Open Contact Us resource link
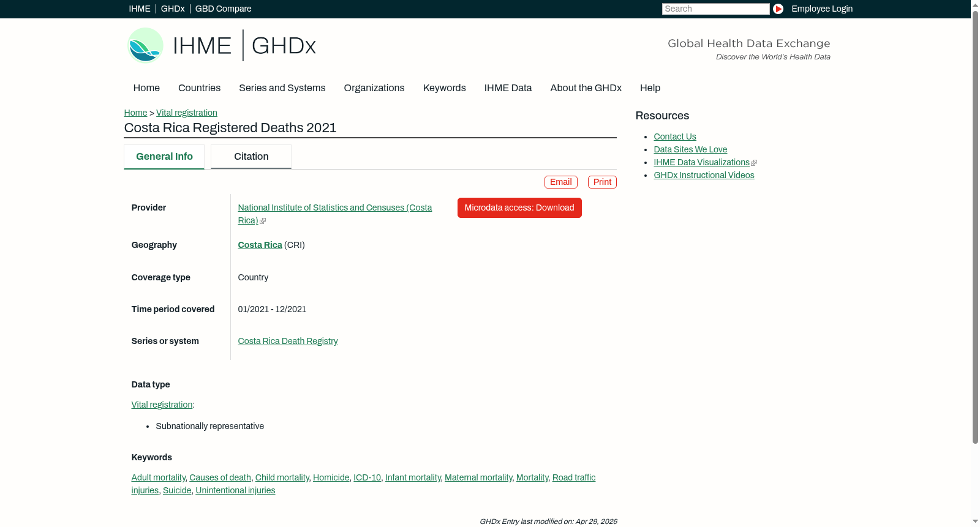The image size is (980, 527). tap(675, 136)
